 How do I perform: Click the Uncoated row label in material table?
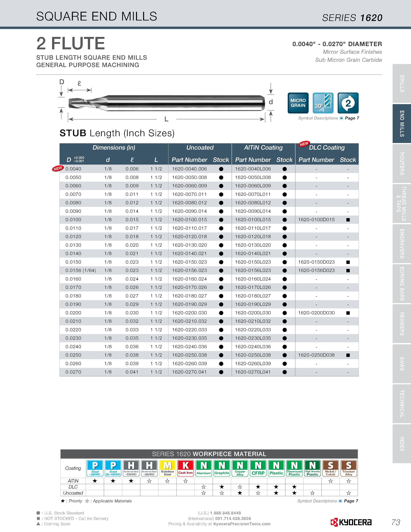pos(73,493)
